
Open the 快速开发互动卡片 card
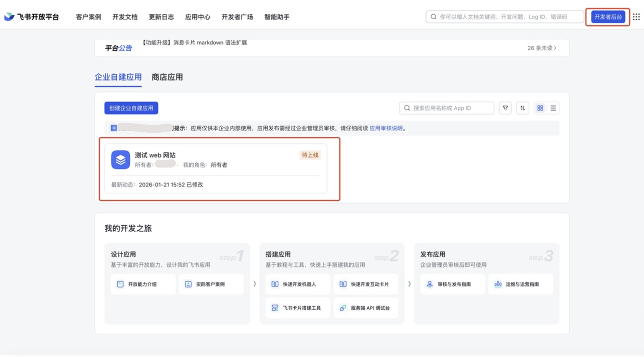click(x=366, y=284)
